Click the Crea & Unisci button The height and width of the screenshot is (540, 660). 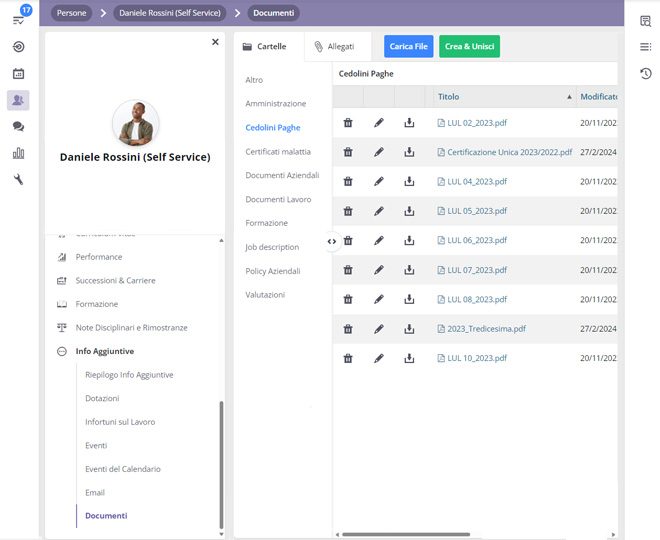click(x=469, y=47)
